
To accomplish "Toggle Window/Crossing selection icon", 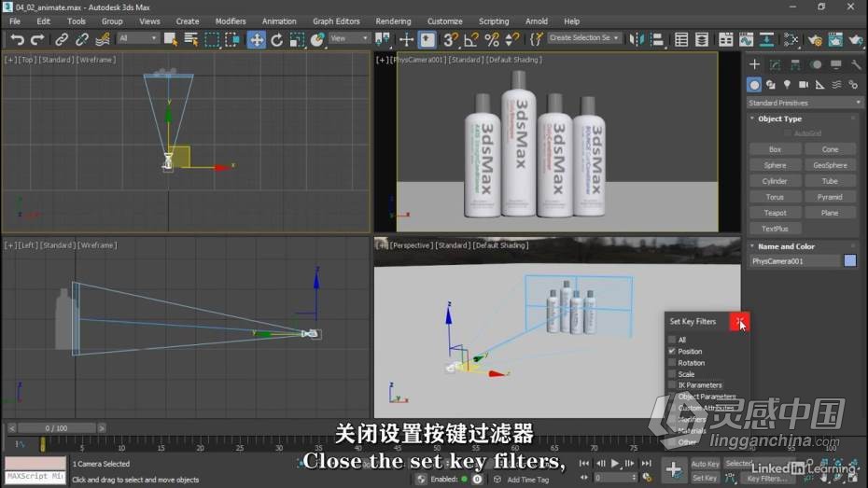I will pos(232,39).
